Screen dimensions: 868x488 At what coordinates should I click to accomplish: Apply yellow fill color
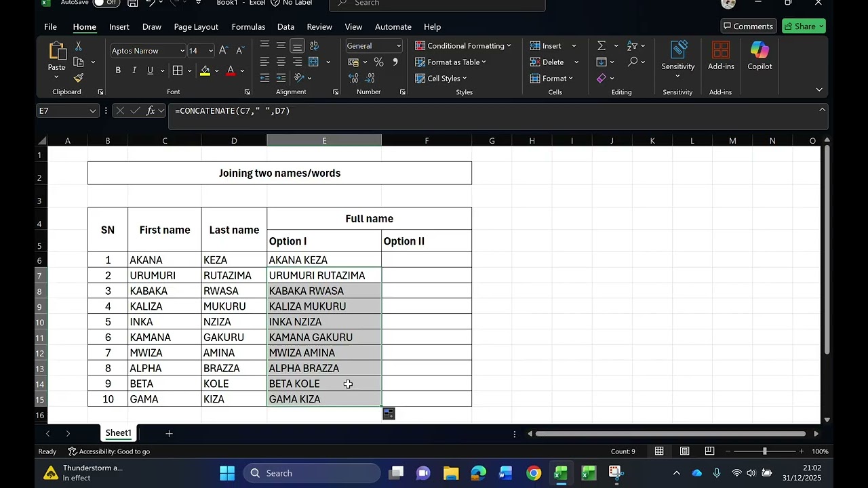[205, 70]
